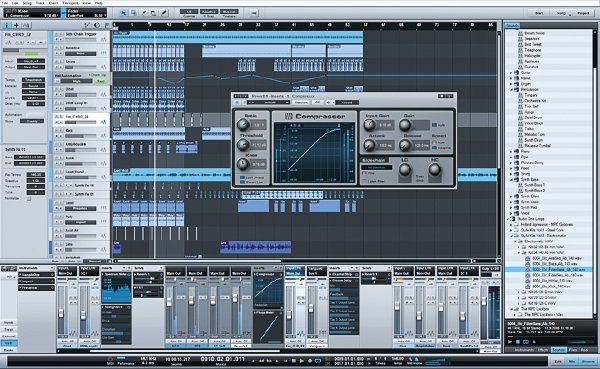Click the Sidechain HC filter knob

pos(435,169)
